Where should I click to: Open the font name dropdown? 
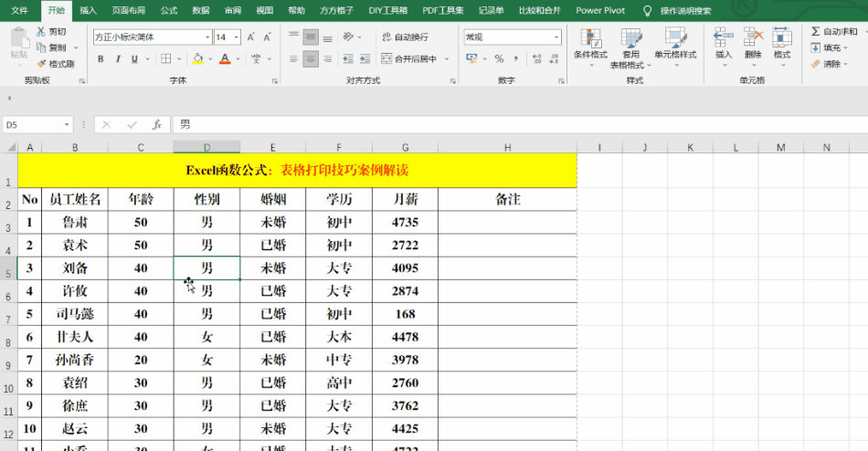[x=207, y=37]
